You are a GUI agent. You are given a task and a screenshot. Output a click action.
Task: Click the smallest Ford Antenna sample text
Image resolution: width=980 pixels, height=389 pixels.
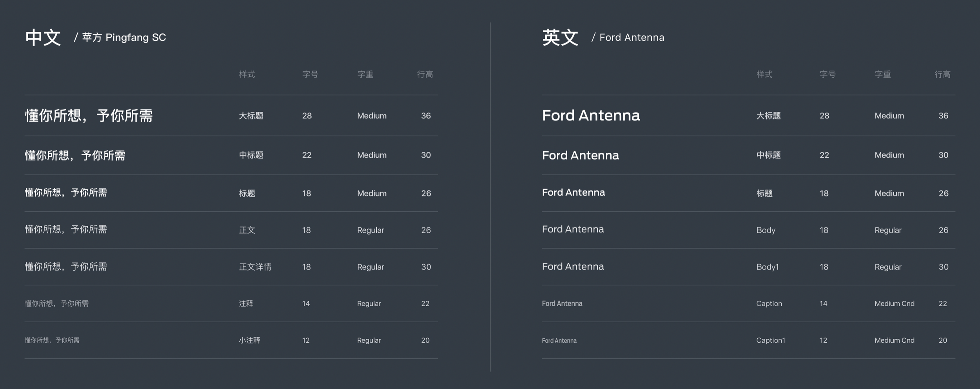point(559,340)
